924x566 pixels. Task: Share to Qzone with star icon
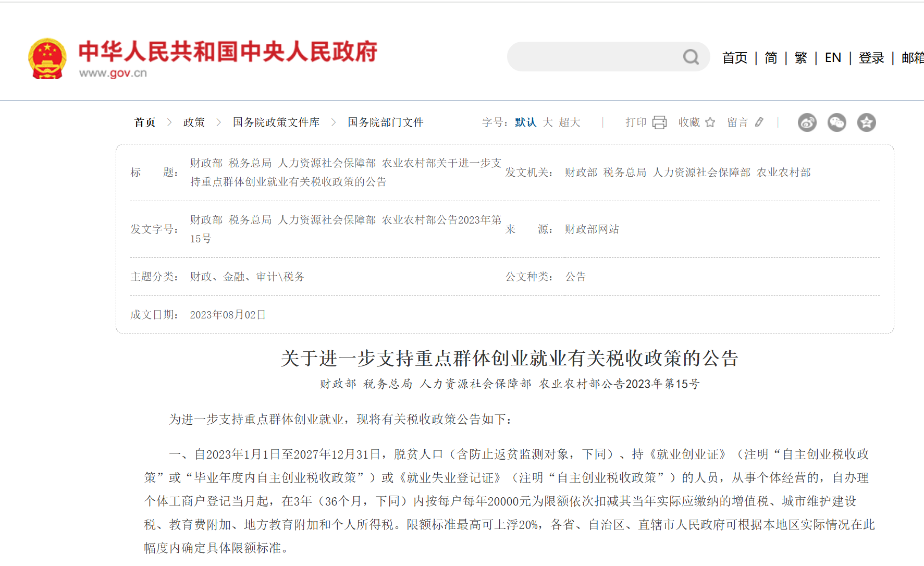866,122
